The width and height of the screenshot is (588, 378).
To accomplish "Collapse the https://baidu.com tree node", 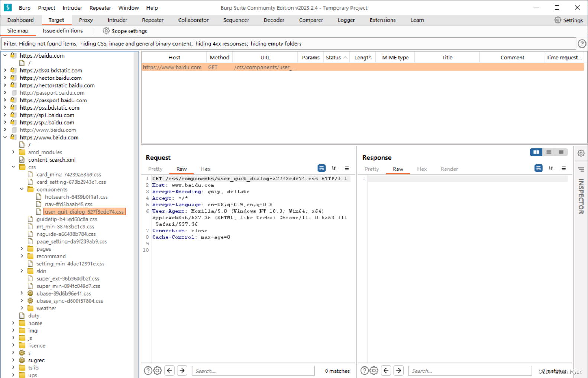I will pyautogui.click(x=5, y=55).
